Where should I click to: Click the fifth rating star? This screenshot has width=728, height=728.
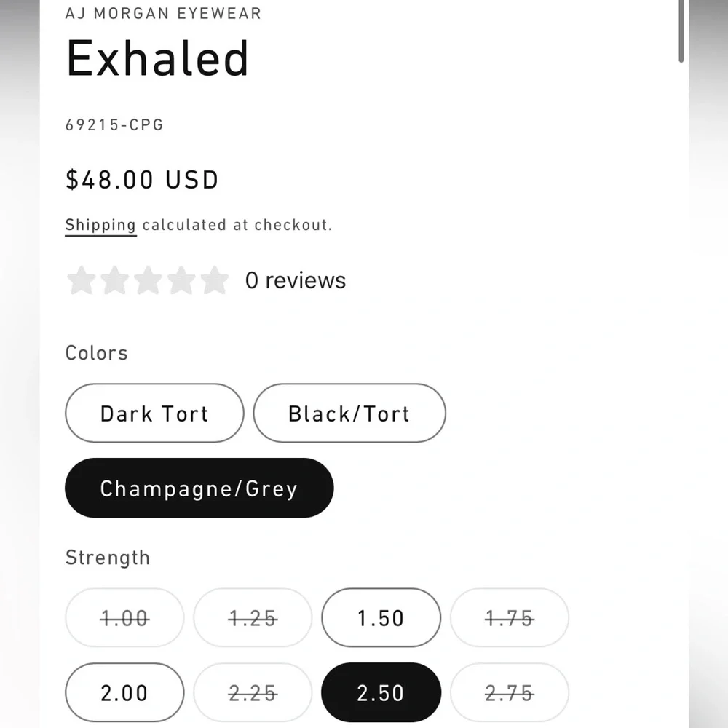215,280
